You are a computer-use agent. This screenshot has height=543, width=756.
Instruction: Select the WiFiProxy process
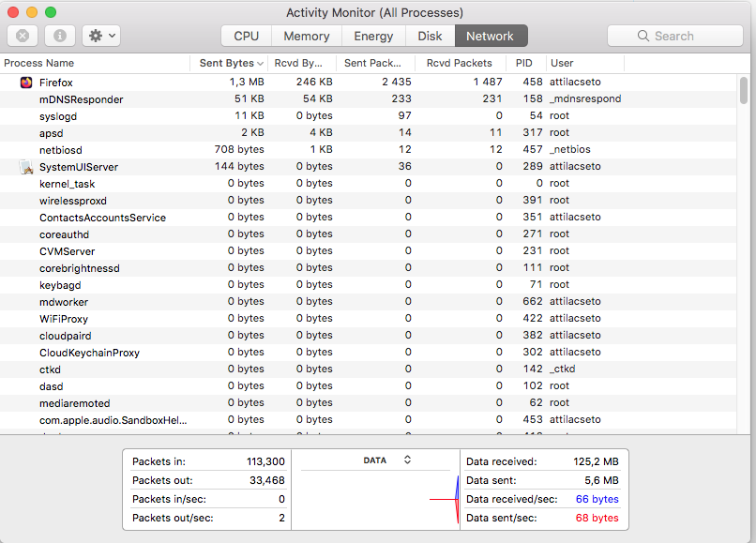(64, 319)
